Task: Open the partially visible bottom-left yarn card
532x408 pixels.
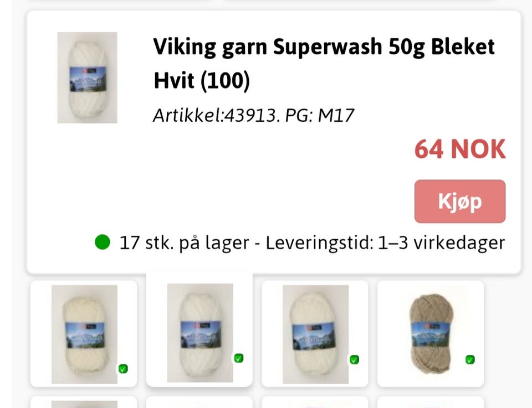Action: tap(84, 402)
